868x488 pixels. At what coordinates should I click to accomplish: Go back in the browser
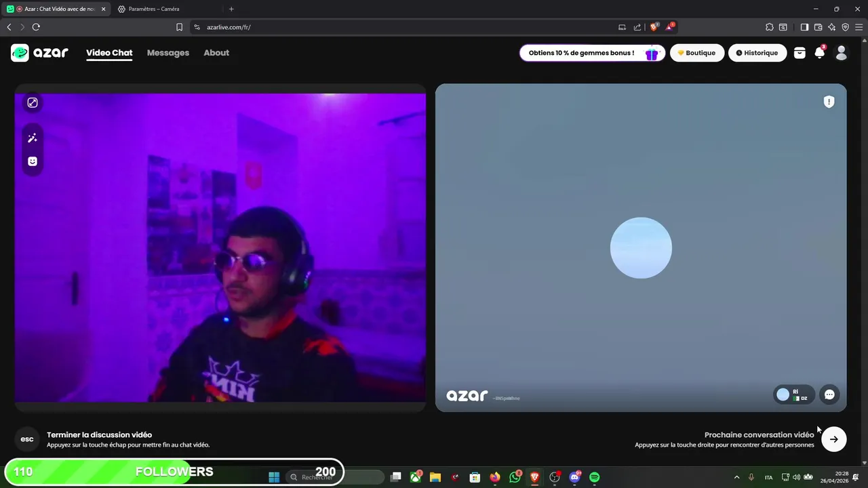(9, 27)
